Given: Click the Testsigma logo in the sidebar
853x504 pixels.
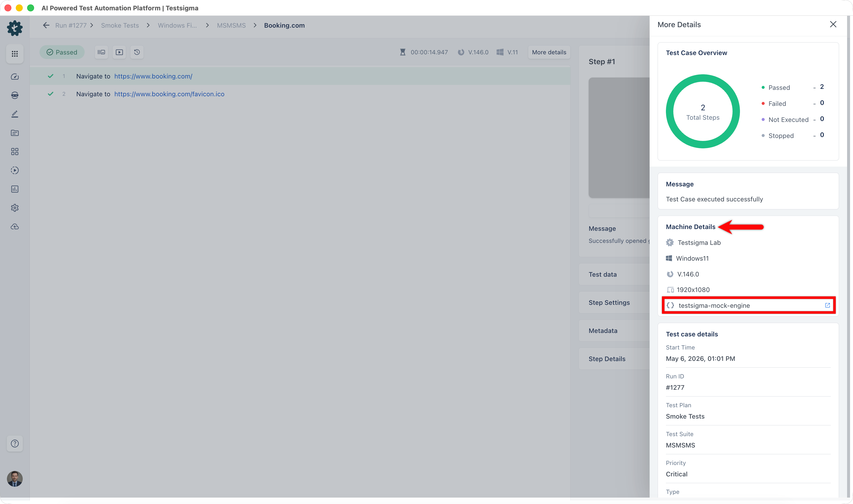Looking at the screenshot, I should pyautogui.click(x=15, y=28).
